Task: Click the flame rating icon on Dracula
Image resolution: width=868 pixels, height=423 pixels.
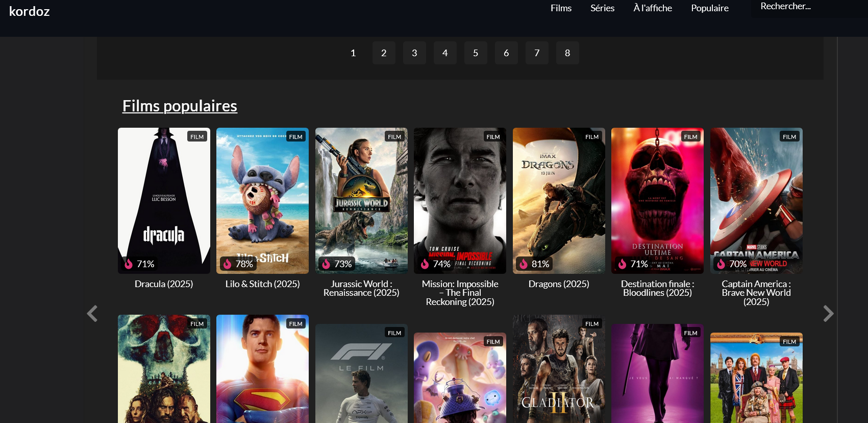Action: coord(129,264)
